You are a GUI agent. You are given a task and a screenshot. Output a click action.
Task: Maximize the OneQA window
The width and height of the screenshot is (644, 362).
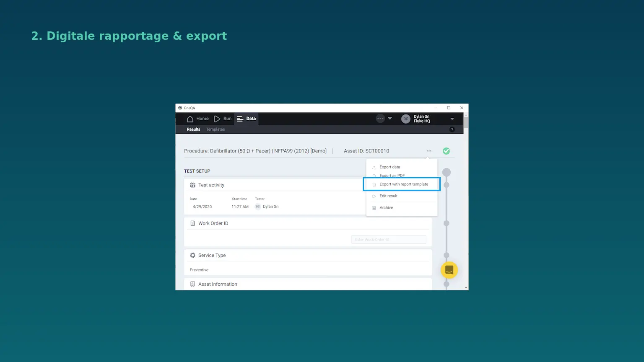coord(449,108)
